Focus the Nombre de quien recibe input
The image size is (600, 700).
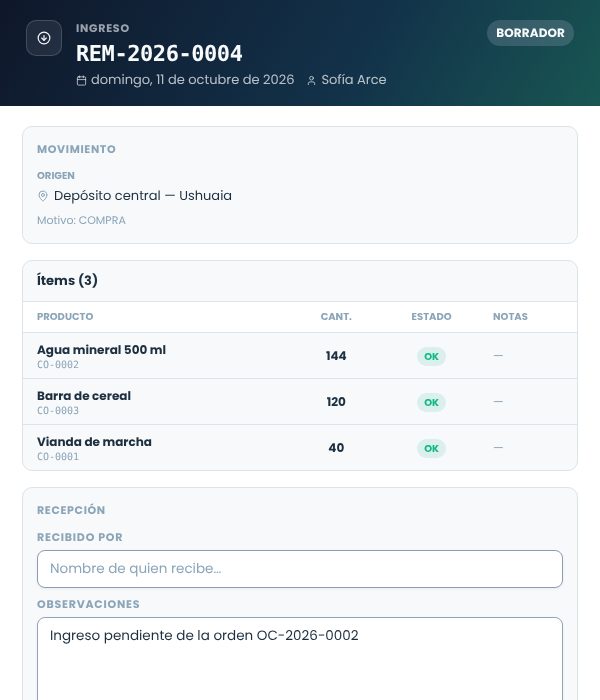300,569
